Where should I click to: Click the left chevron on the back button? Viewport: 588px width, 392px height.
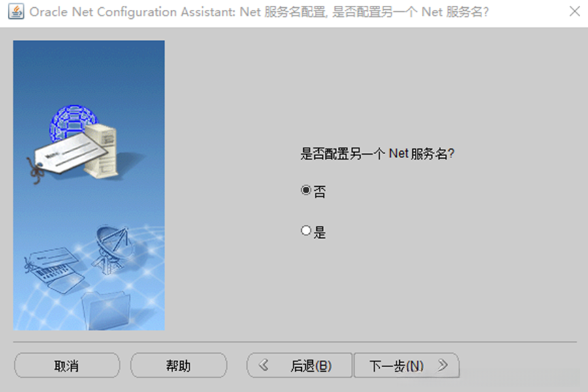(x=264, y=365)
